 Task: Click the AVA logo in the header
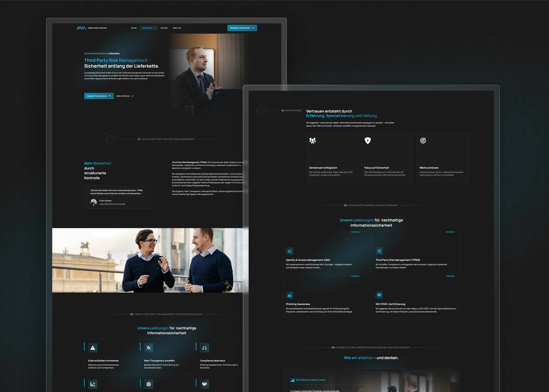pos(81,28)
